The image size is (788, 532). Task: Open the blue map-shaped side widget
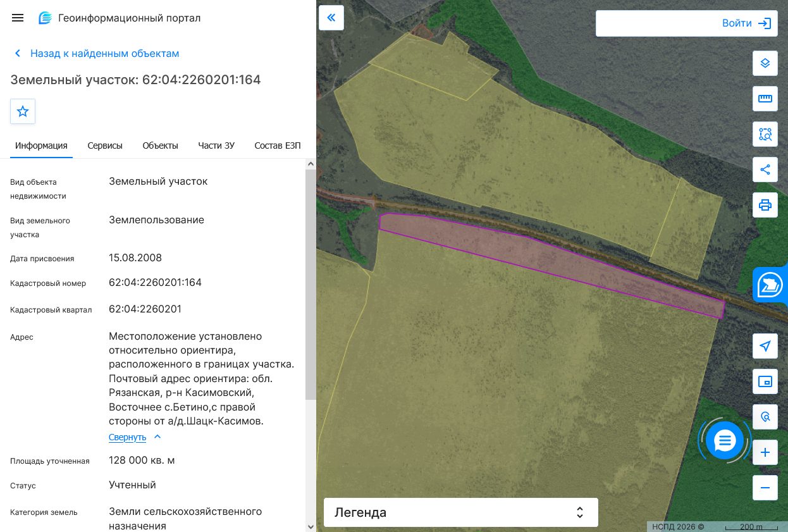770,285
